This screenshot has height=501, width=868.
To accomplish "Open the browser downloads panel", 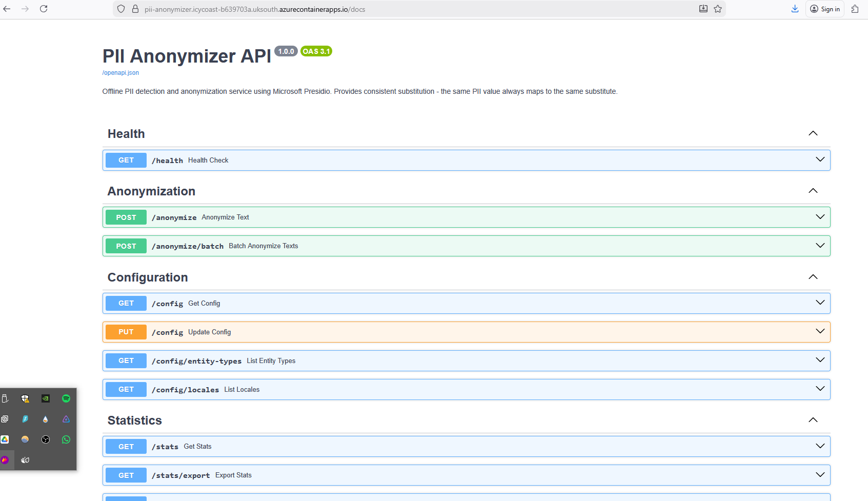I will [x=795, y=9].
